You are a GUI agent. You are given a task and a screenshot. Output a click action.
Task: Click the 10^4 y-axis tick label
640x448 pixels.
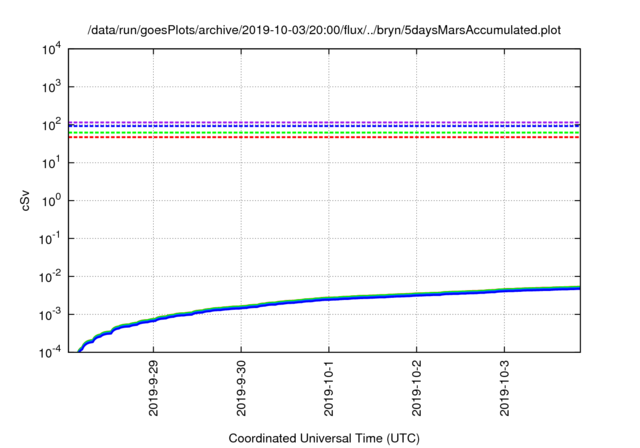point(52,49)
